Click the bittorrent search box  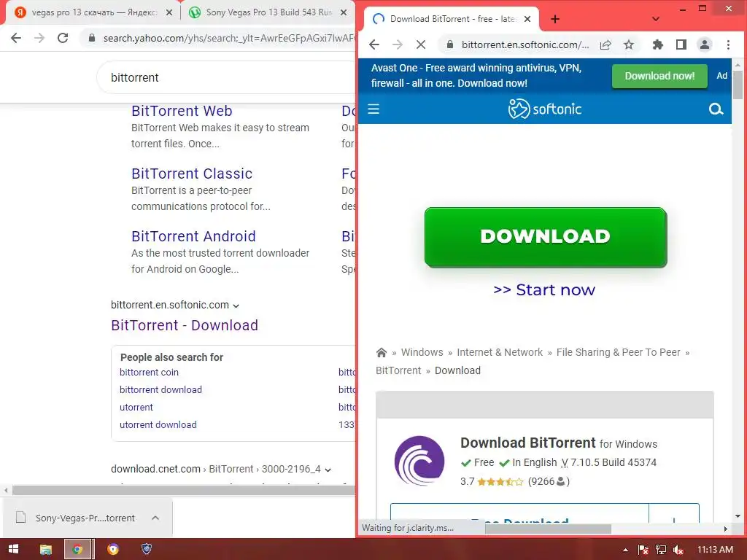[x=226, y=77]
